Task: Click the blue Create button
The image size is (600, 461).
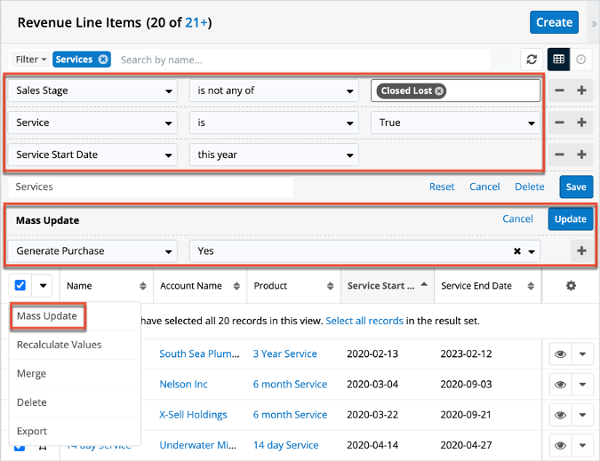Action: 554,22
